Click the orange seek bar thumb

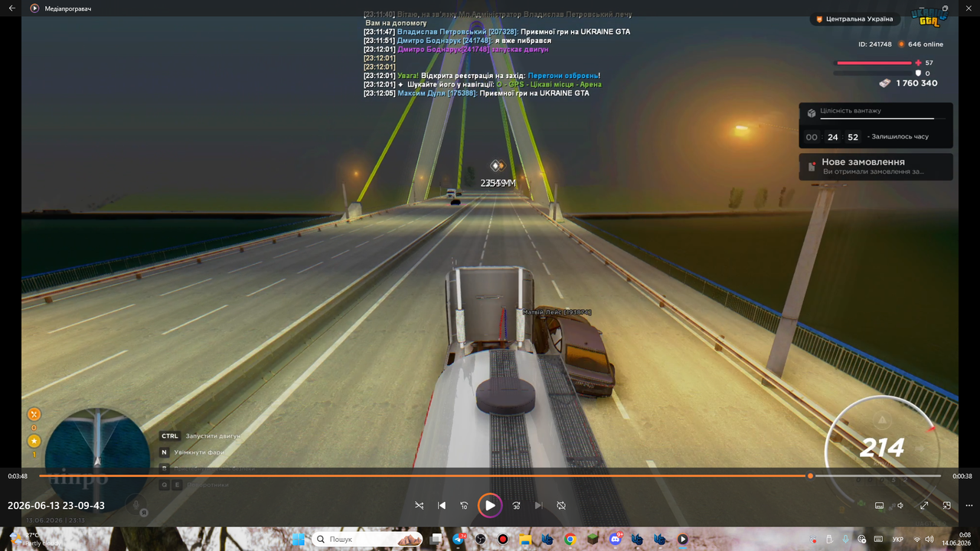click(810, 476)
